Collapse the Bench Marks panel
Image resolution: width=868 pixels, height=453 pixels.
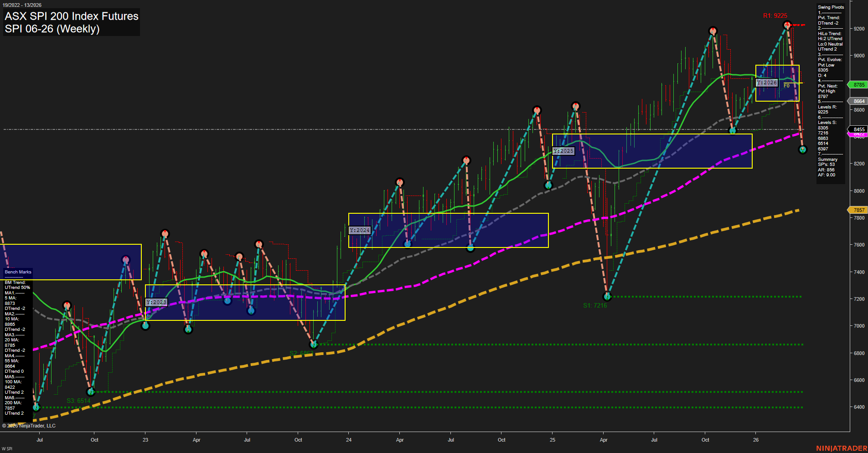[x=17, y=272]
